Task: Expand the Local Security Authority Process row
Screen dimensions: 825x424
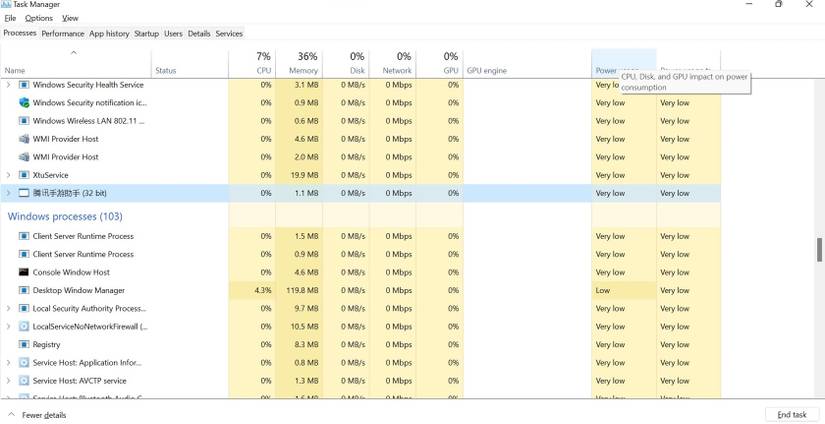Action: click(8, 308)
